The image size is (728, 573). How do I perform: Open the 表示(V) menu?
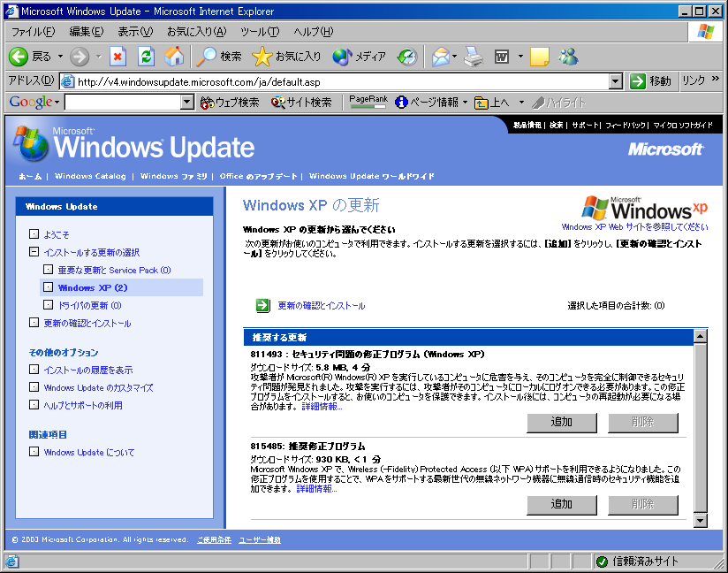point(135,31)
